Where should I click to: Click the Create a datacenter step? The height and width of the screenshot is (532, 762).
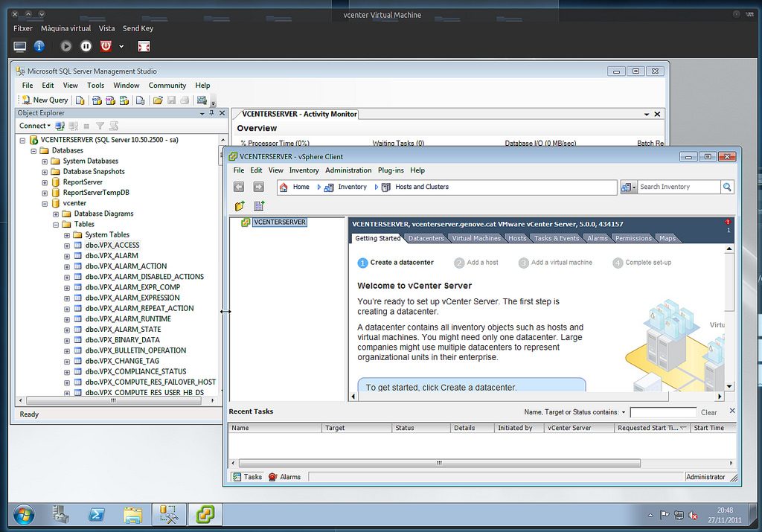coord(396,263)
